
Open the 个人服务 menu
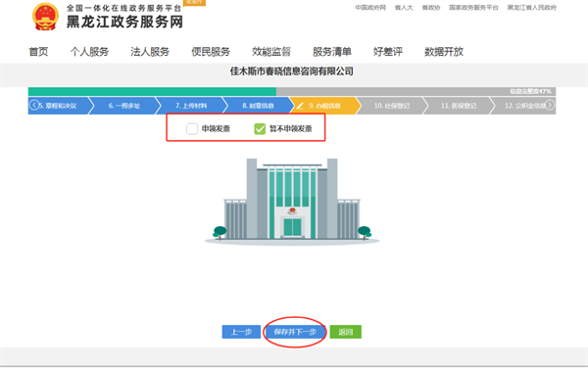tap(89, 52)
